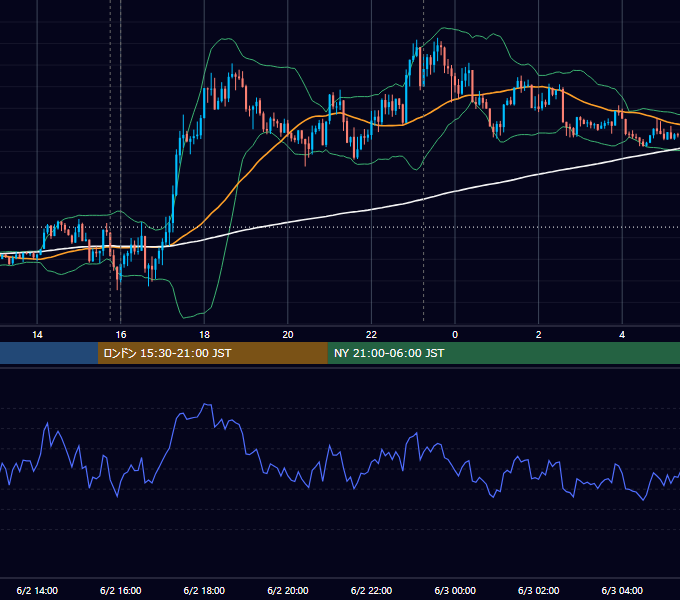The image size is (680, 600).
Task: Click hour label '16' on price chart axis
Action: (121, 335)
